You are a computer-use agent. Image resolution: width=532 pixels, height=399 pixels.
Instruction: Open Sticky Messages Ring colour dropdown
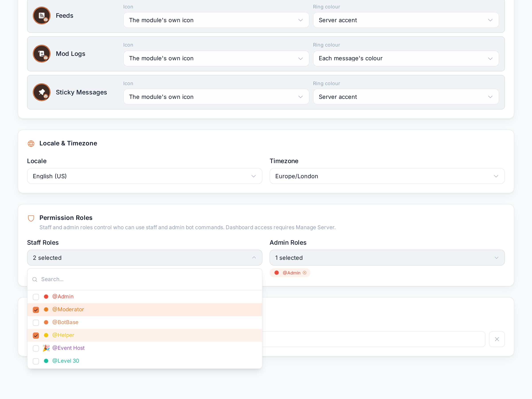click(406, 97)
